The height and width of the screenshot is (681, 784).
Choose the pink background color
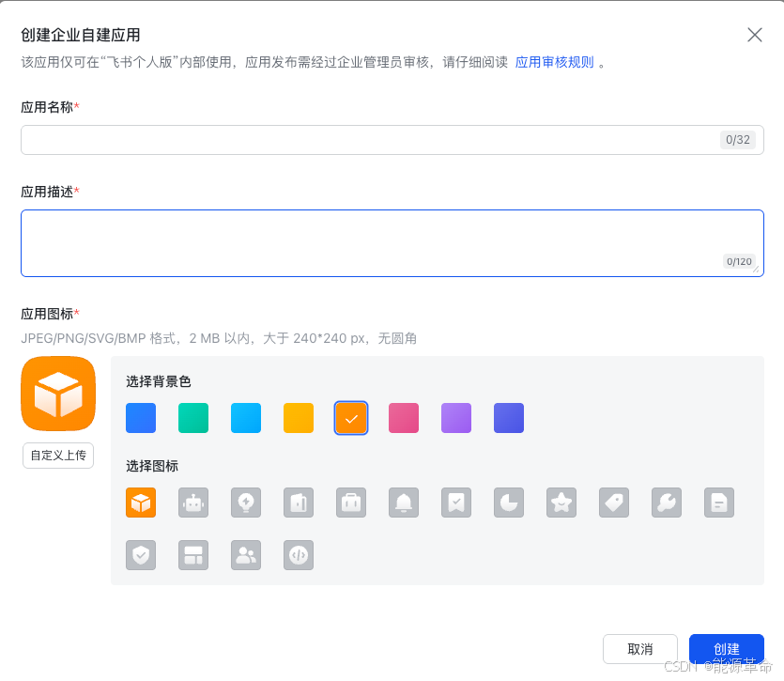(x=404, y=418)
